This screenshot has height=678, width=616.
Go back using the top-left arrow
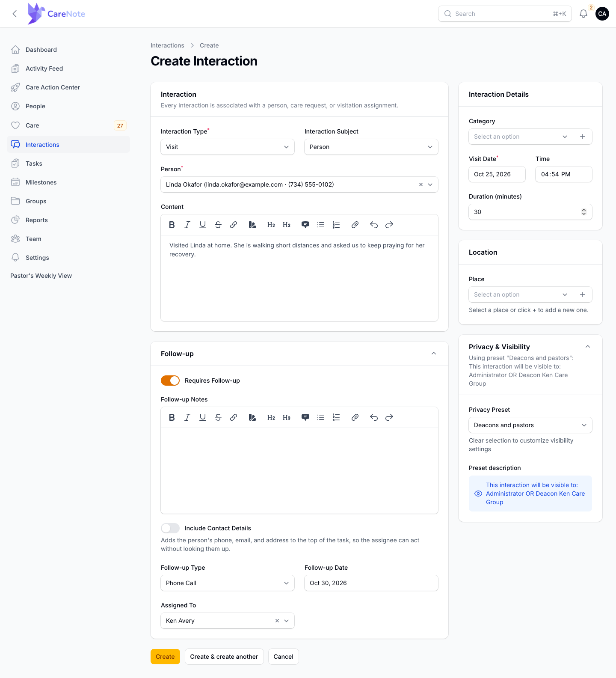pos(15,14)
